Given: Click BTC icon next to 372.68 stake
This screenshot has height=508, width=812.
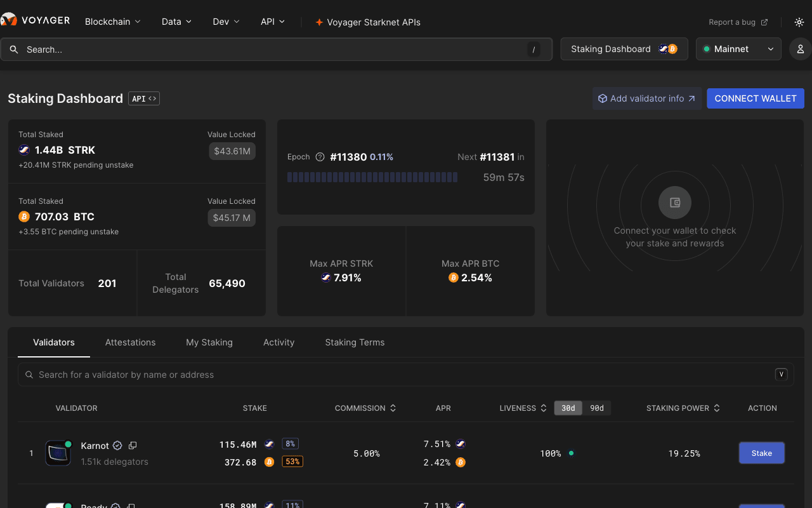Looking at the screenshot, I should click(x=269, y=462).
